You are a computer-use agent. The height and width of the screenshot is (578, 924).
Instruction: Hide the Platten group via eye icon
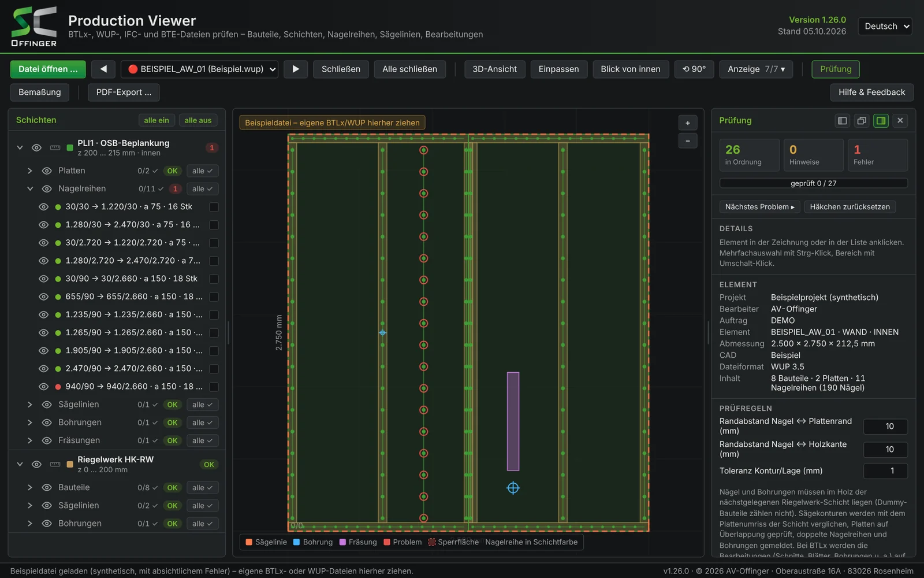point(47,171)
